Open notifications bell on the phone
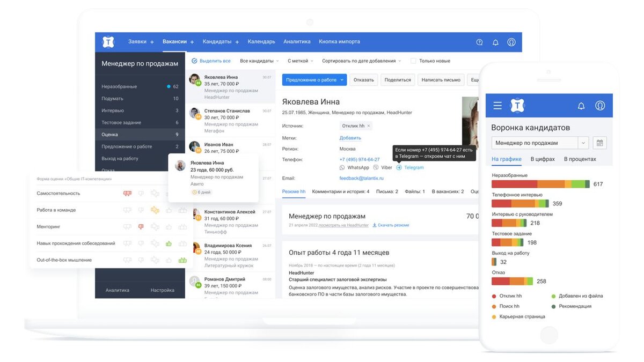The image size is (644, 362). (581, 106)
